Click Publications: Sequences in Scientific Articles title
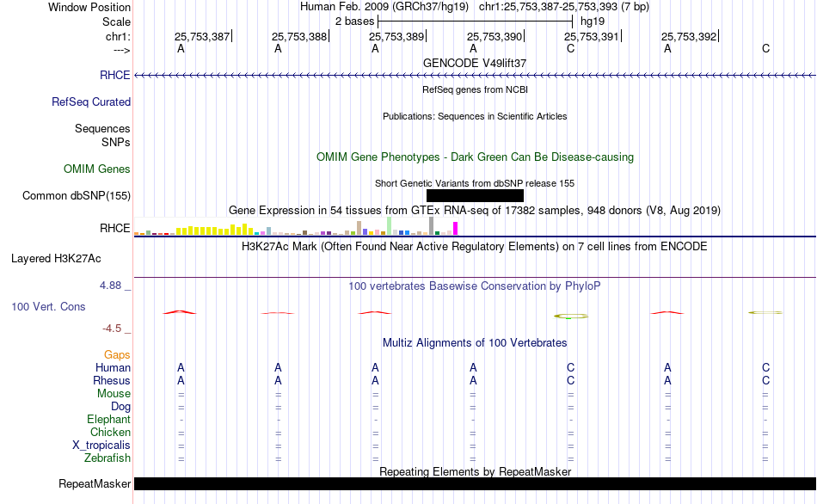The height and width of the screenshot is (504, 817). coord(475,116)
